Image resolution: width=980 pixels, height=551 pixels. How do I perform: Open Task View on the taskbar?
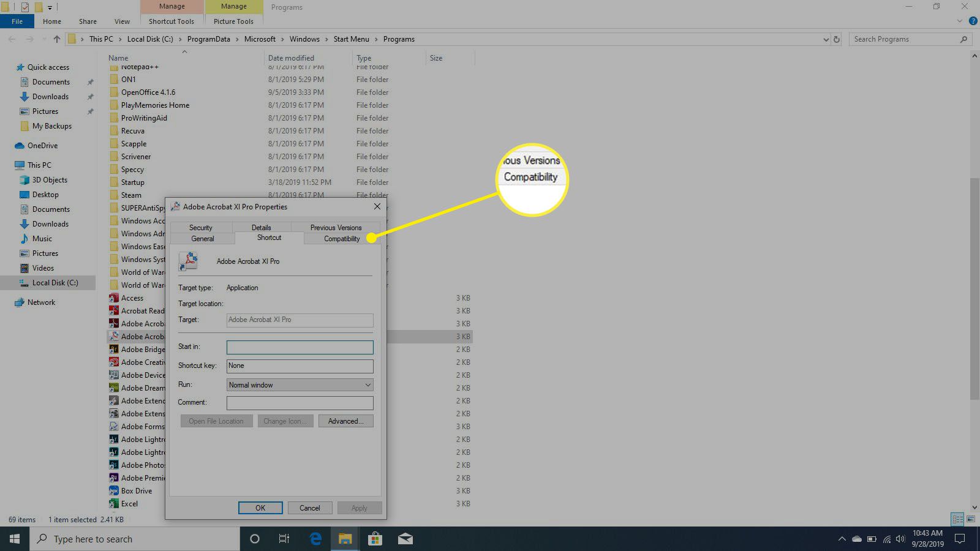(284, 539)
